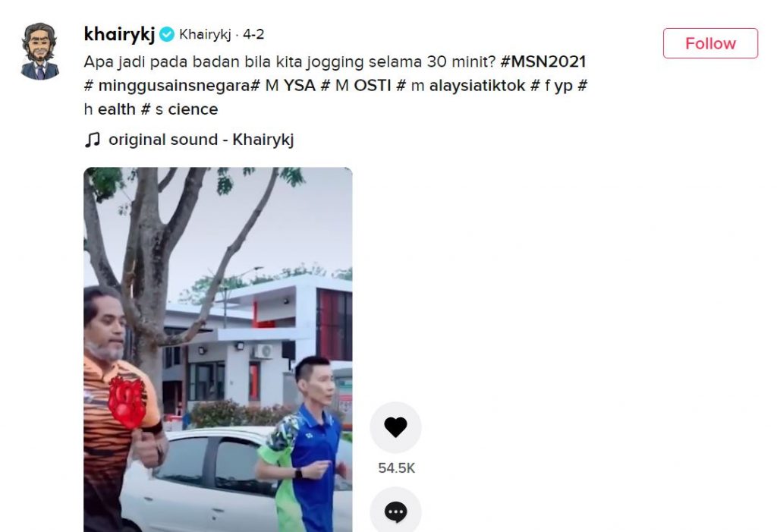Open original sound - Khairykj link

point(201,140)
